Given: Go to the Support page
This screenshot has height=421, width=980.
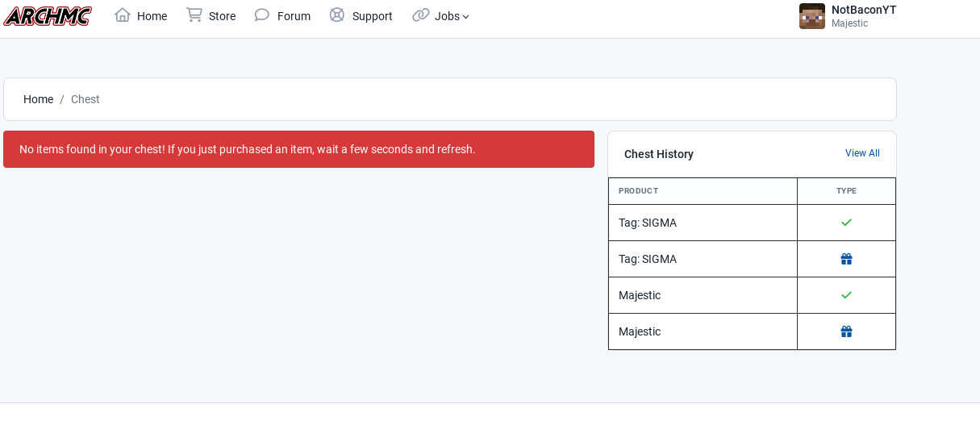Looking at the screenshot, I should [373, 16].
